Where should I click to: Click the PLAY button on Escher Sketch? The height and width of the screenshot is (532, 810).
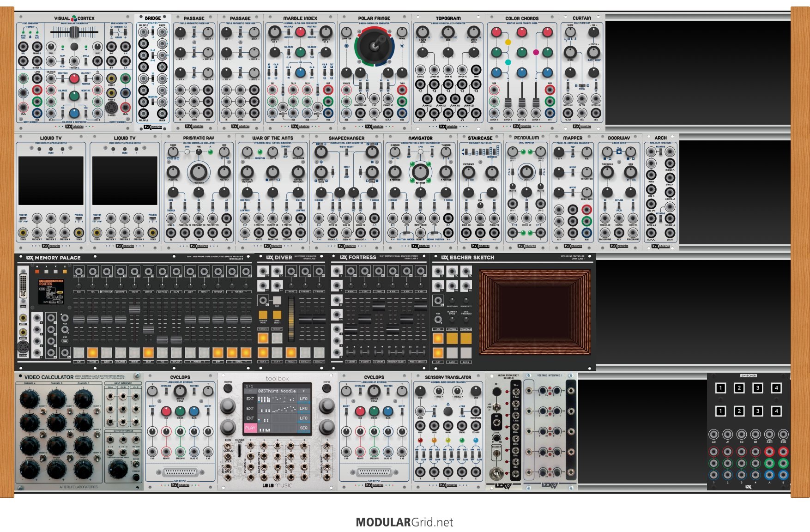pos(438,353)
